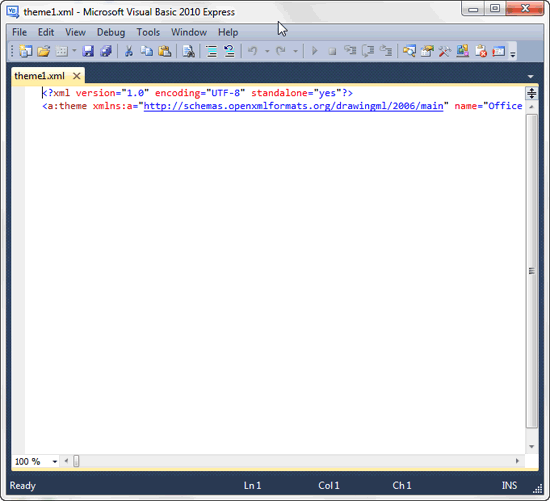This screenshot has width=550, height=501.
Task: Open the Undo history dropdown arrow
Action: click(267, 51)
